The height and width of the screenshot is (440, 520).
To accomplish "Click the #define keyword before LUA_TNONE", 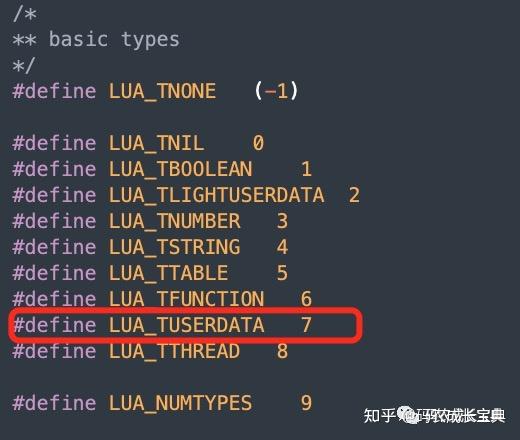I will click(54, 91).
